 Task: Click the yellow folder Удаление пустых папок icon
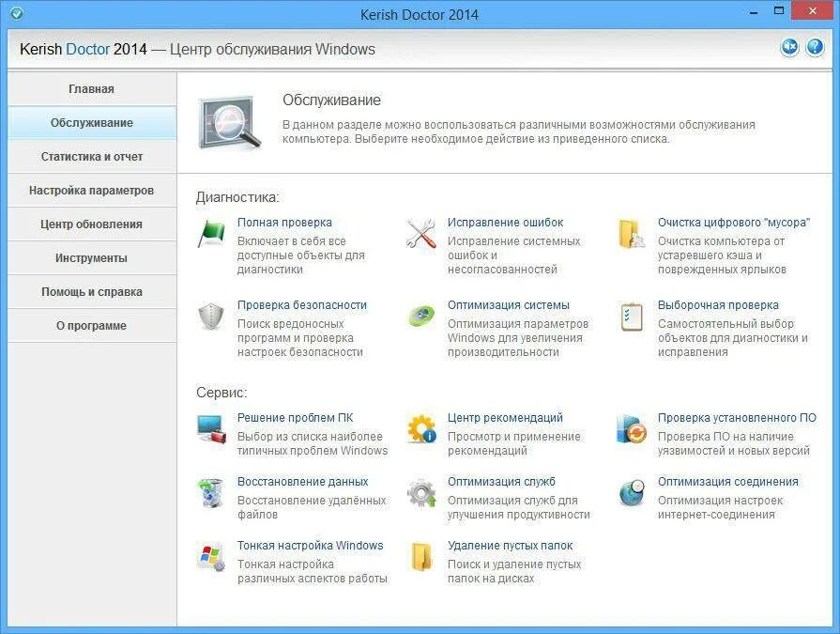[421, 556]
